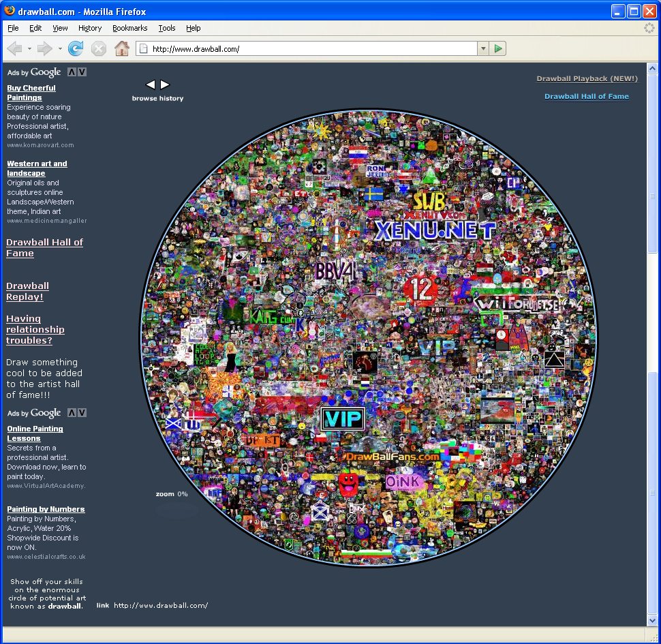Maximize the Firefox window
This screenshot has height=644, width=661.
[x=634, y=12]
